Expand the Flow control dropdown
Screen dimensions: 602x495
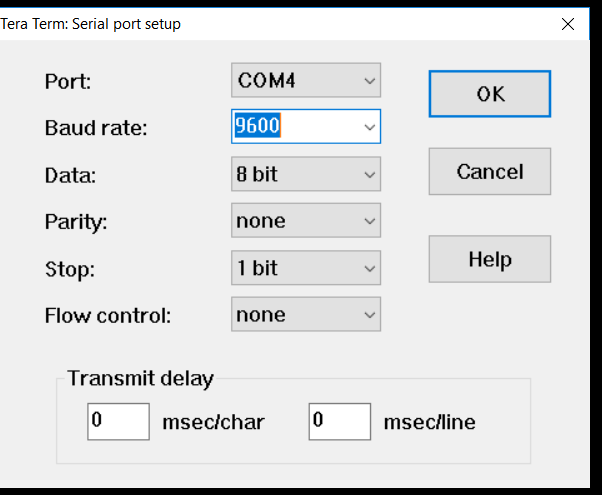[306, 315]
